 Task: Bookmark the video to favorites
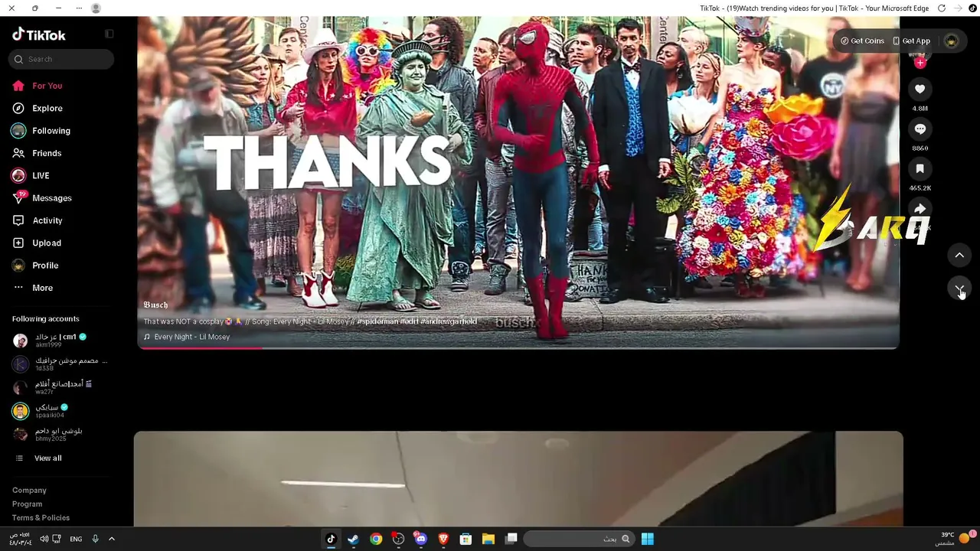coord(920,168)
